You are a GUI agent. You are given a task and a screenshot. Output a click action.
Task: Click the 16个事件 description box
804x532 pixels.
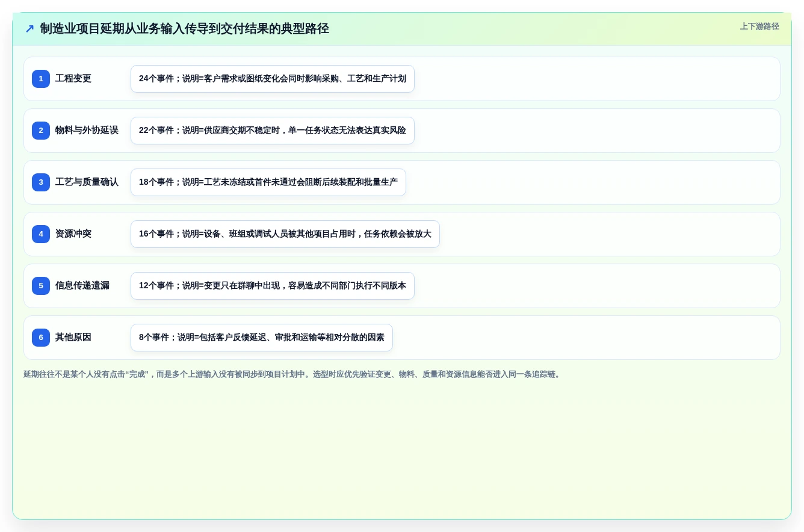285,234
